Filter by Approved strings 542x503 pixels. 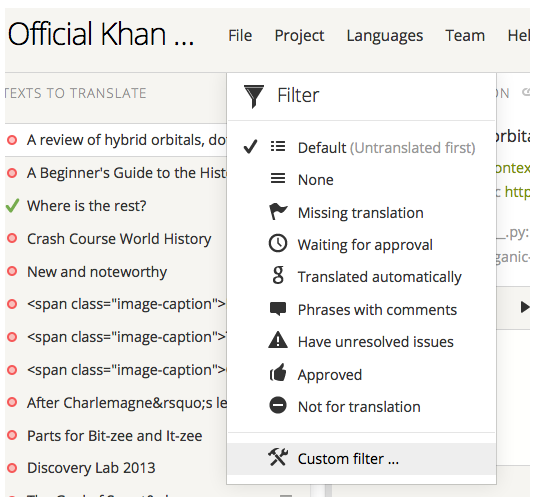point(362,374)
